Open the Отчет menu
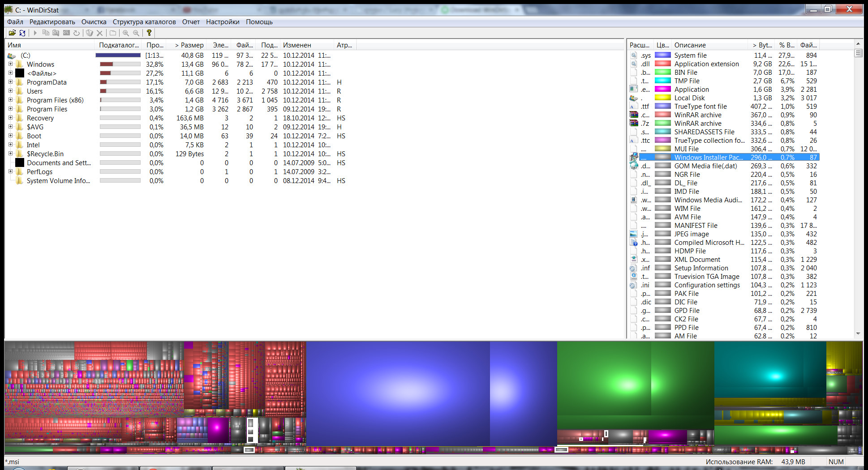The width and height of the screenshot is (868, 470). click(x=191, y=21)
